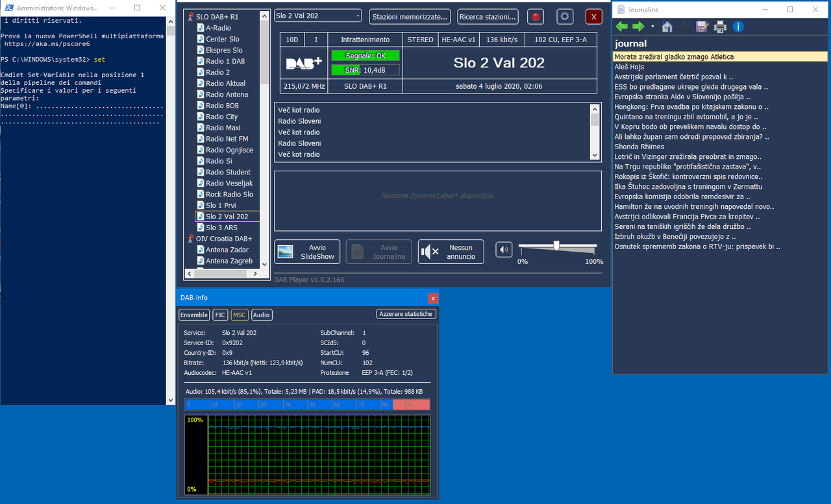This screenshot has width=831, height=504.
Task: Start the SlideShow with Avvio SlideShow
Action: (308, 252)
